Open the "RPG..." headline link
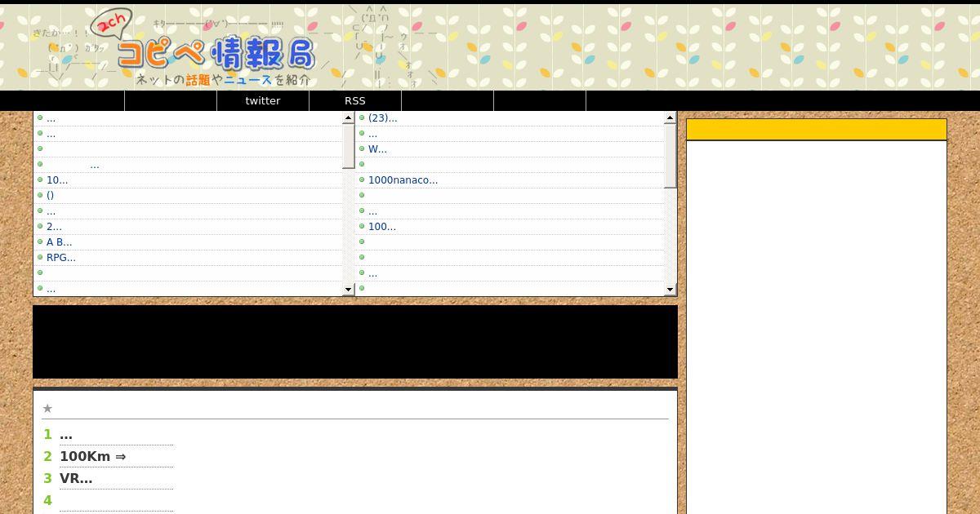 [61, 258]
